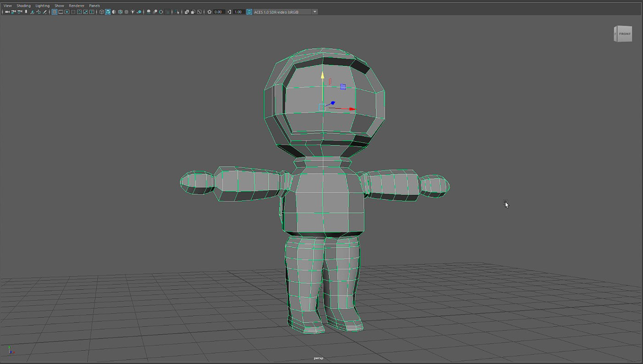Click the move manipulator center square handle
Viewport: 643px width, 364px height.
coord(322,107)
